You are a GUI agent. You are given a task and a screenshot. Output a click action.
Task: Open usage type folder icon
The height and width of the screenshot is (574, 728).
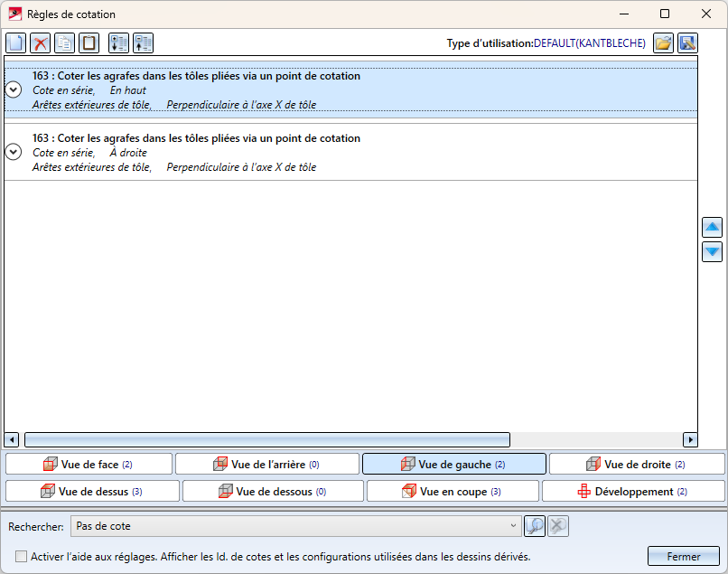point(664,43)
